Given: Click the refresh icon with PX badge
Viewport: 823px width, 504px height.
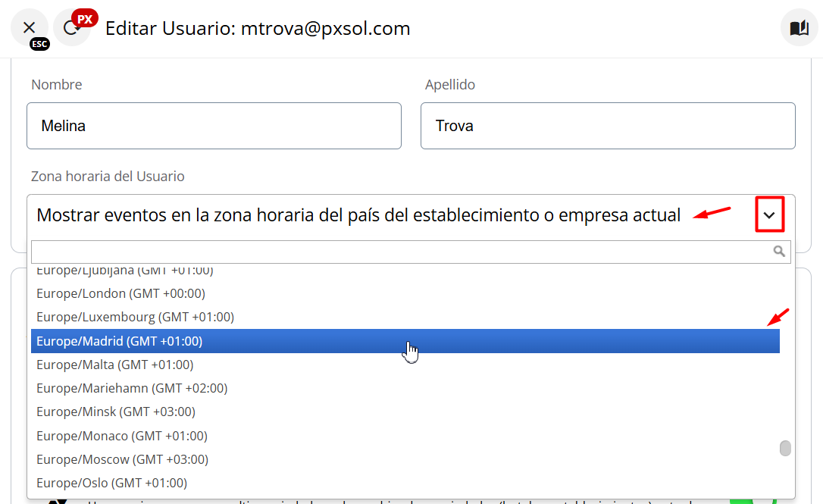Looking at the screenshot, I should tap(71, 28).
